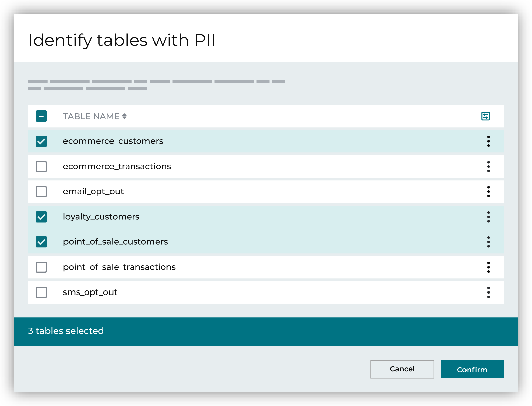Click the actions icon on point_of_sale_transactions row
The height and width of the screenshot is (406, 532).
point(488,267)
